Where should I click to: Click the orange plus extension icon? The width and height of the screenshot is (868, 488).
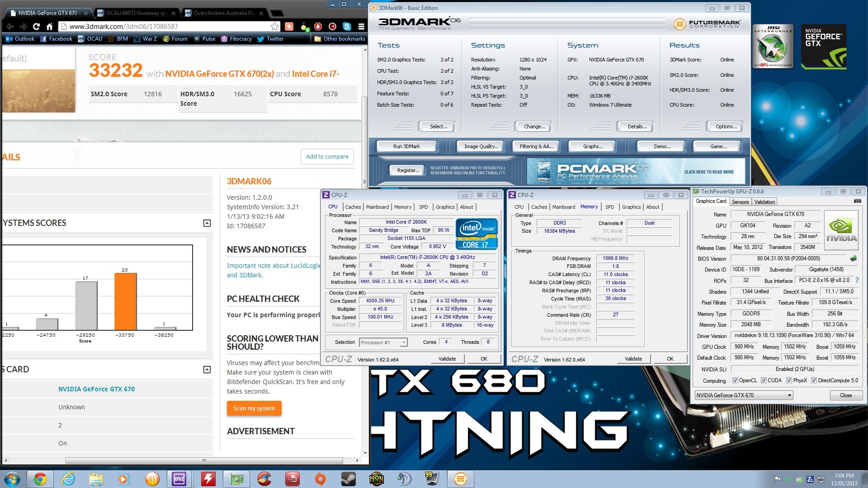289,27
